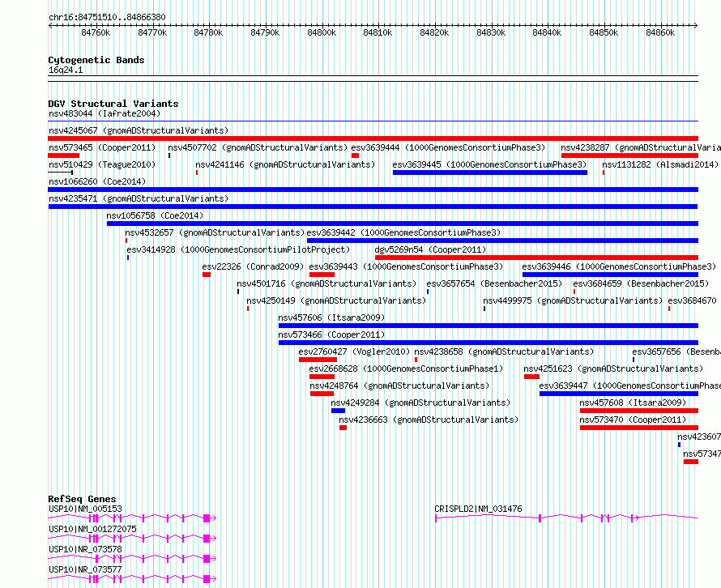Screen dimensions: 721x588
Task: Click the nsv457608 (Itsara2009) label
Action: pyautogui.click(x=633, y=403)
